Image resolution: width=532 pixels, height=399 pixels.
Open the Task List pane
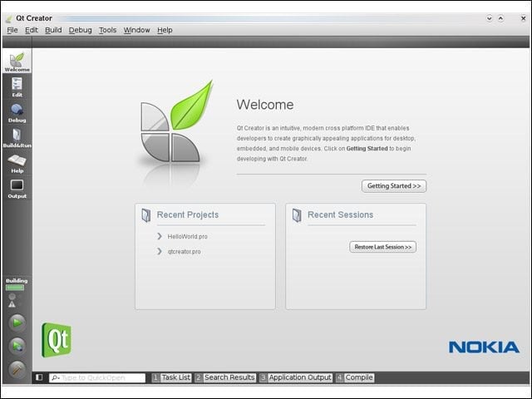coord(172,377)
